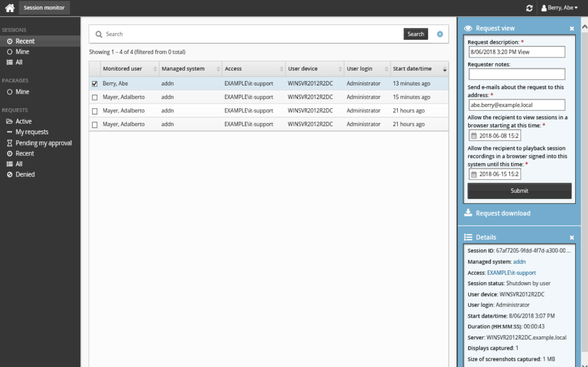Check the Mayer, Adalberto 15 minutes ago row
Viewport: 588px width, 367px height.
95,97
